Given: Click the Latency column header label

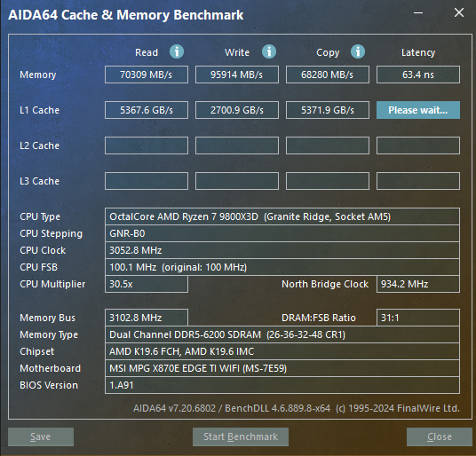Looking at the screenshot, I should click(x=418, y=52).
